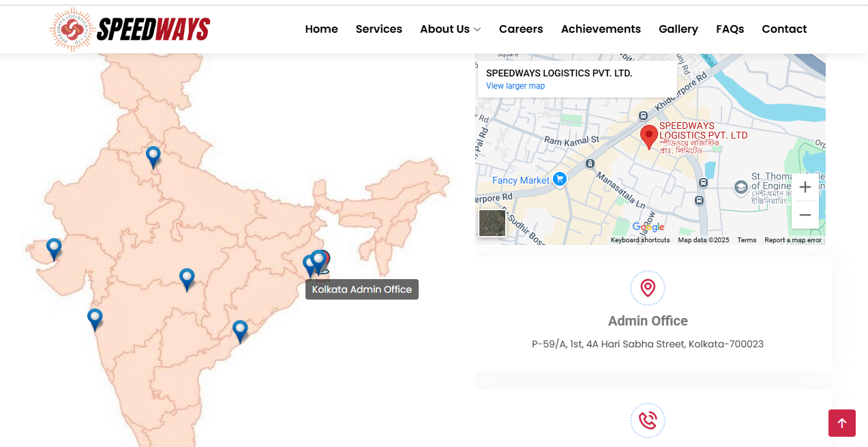Select the Gujarat map pin on west coast
The height and width of the screenshot is (447, 868).
[x=54, y=248]
